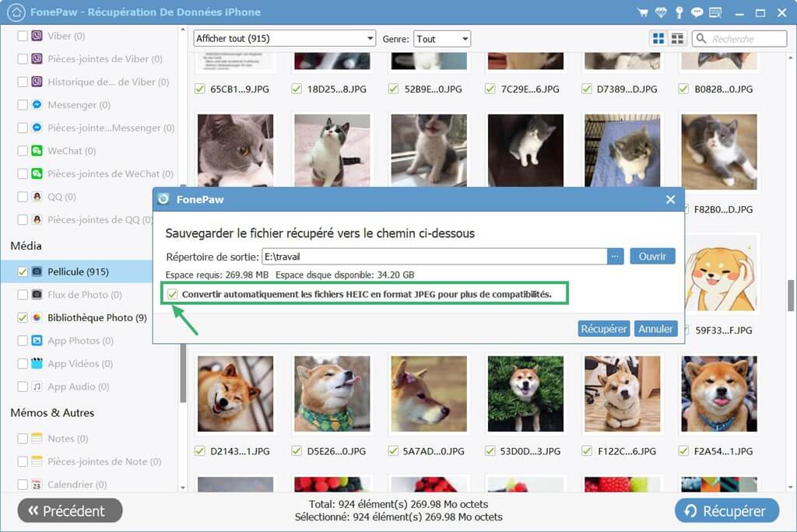The image size is (797, 532).
Task: Click the Flux de Photo icon
Action: coord(37,294)
